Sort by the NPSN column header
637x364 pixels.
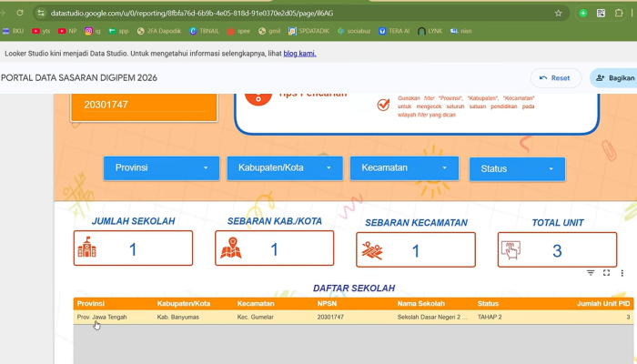tap(327, 303)
